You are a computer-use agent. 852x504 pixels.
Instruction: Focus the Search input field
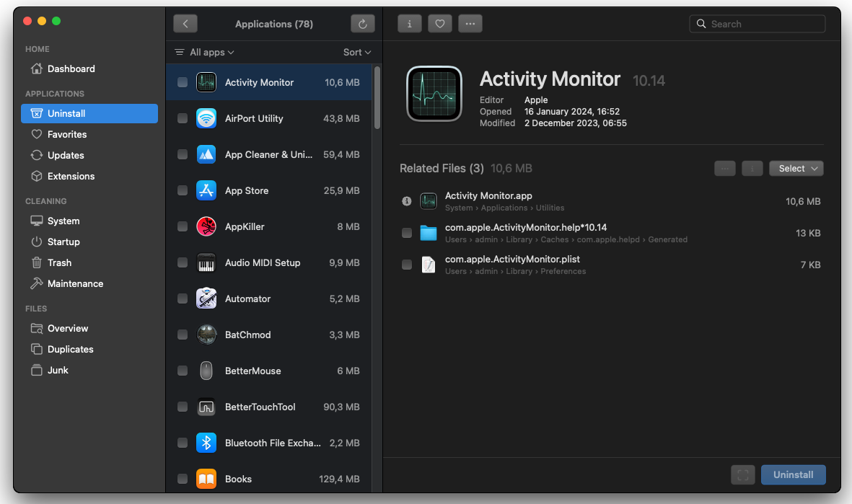(765, 24)
